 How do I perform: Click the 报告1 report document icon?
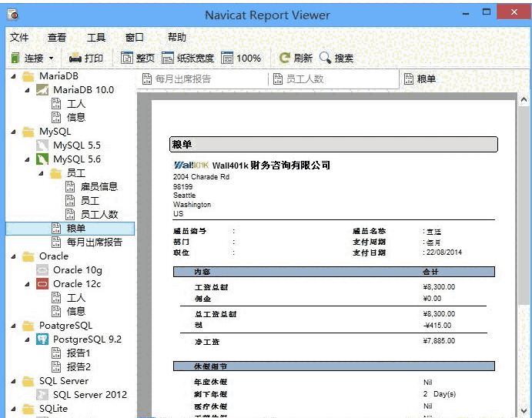coord(56,353)
